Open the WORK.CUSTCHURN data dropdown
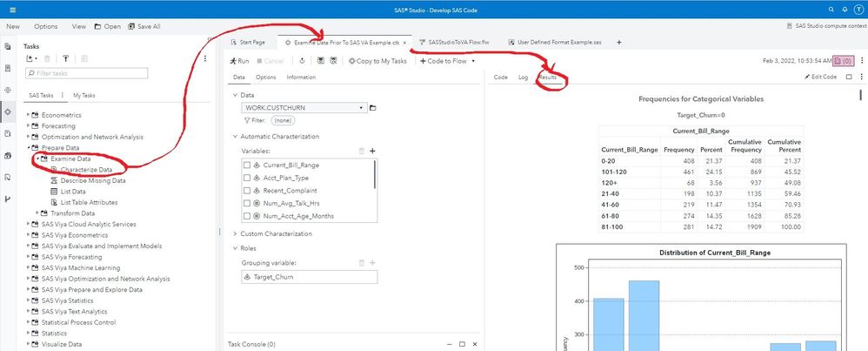Screen dimensions: 868x351 coord(362,108)
